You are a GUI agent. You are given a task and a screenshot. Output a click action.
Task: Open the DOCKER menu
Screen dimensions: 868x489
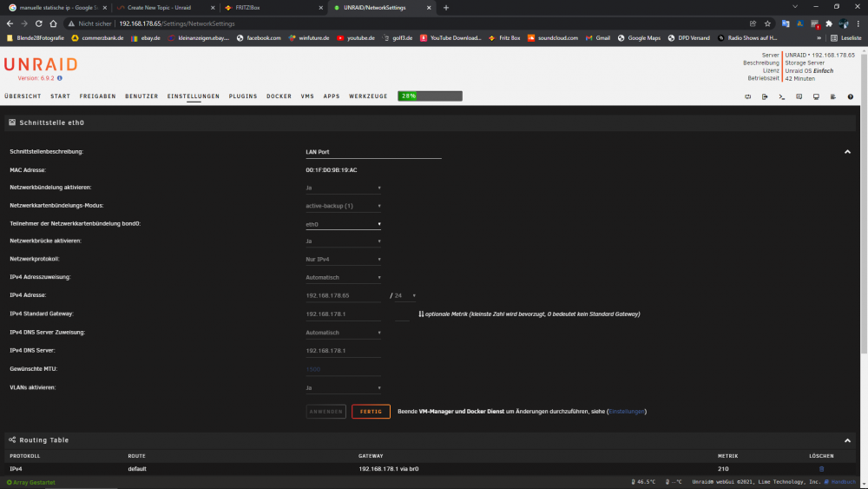279,96
